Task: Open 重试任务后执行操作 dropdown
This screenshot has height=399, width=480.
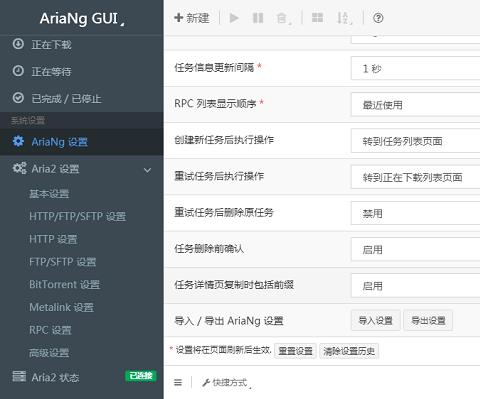Action: [x=415, y=177]
